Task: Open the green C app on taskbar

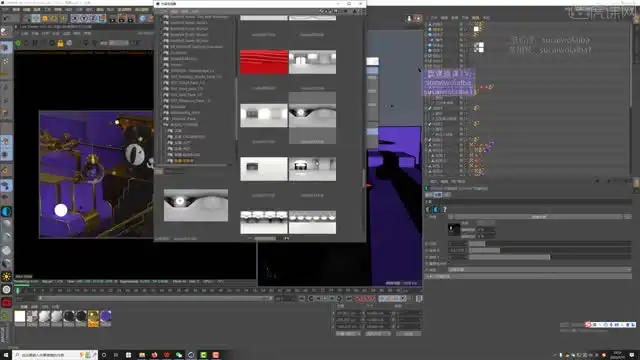Action: tap(203, 355)
